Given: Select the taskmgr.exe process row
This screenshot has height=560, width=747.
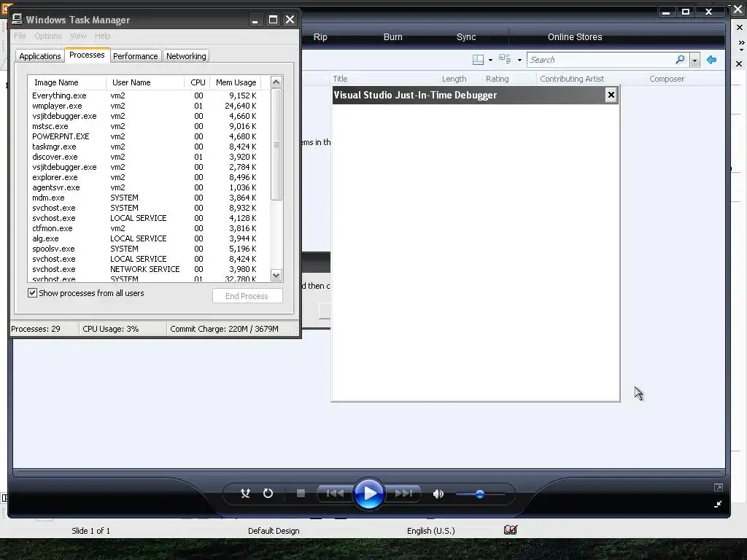Looking at the screenshot, I should (149, 147).
